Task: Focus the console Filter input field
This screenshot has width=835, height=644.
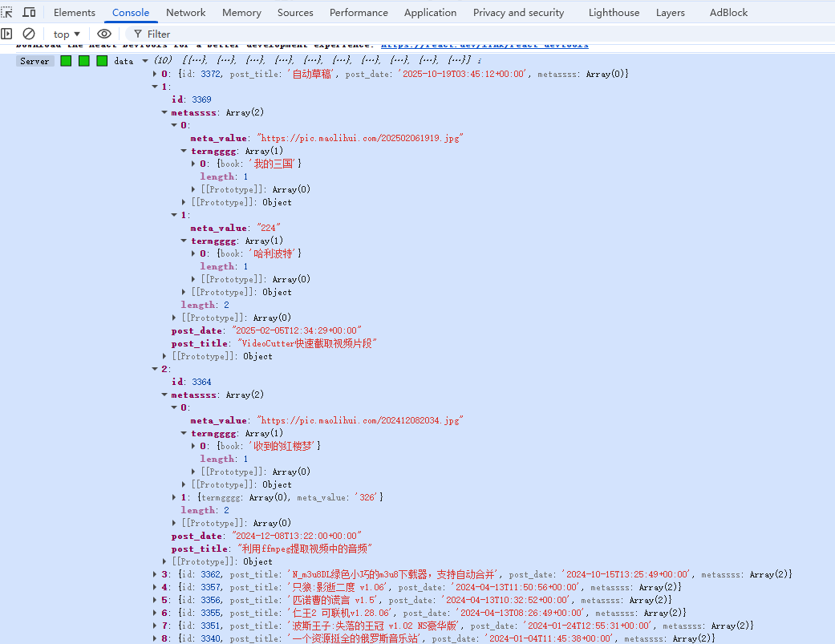Action: (x=480, y=34)
